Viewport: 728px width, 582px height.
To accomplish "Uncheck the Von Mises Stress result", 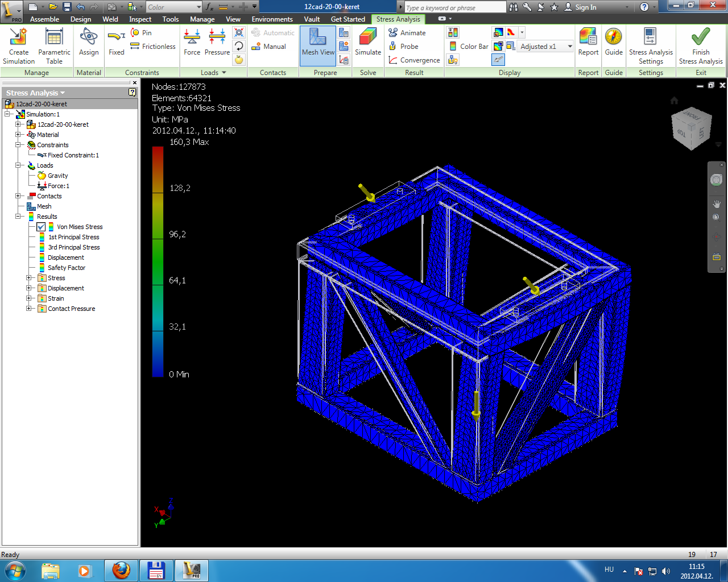I will [x=41, y=227].
